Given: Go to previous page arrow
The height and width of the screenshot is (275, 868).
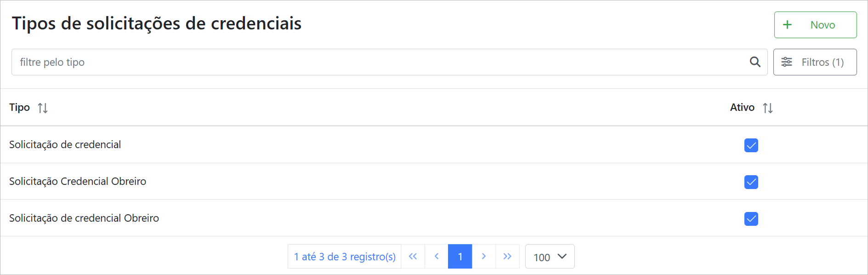Looking at the screenshot, I should click(x=437, y=257).
